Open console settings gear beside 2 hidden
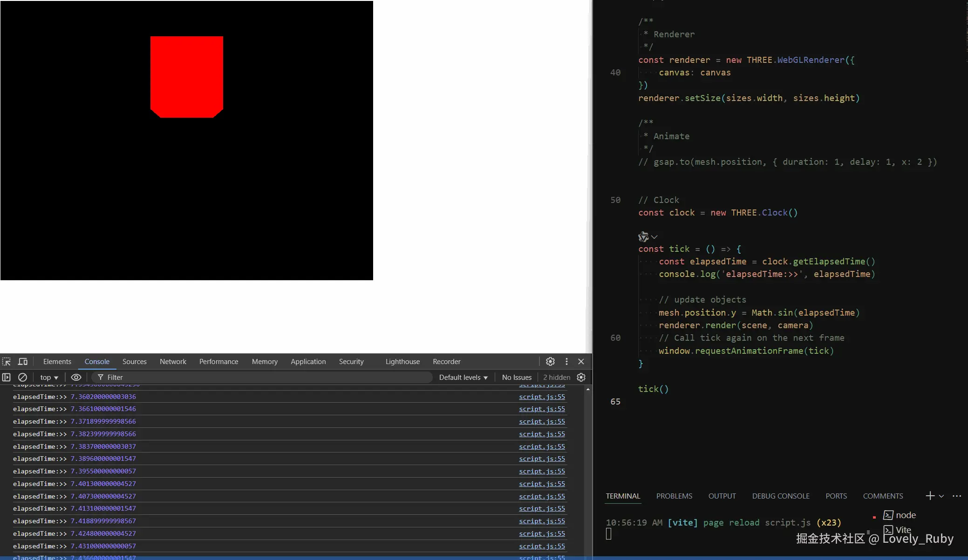The height and width of the screenshot is (560, 968). [x=581, y=378]
